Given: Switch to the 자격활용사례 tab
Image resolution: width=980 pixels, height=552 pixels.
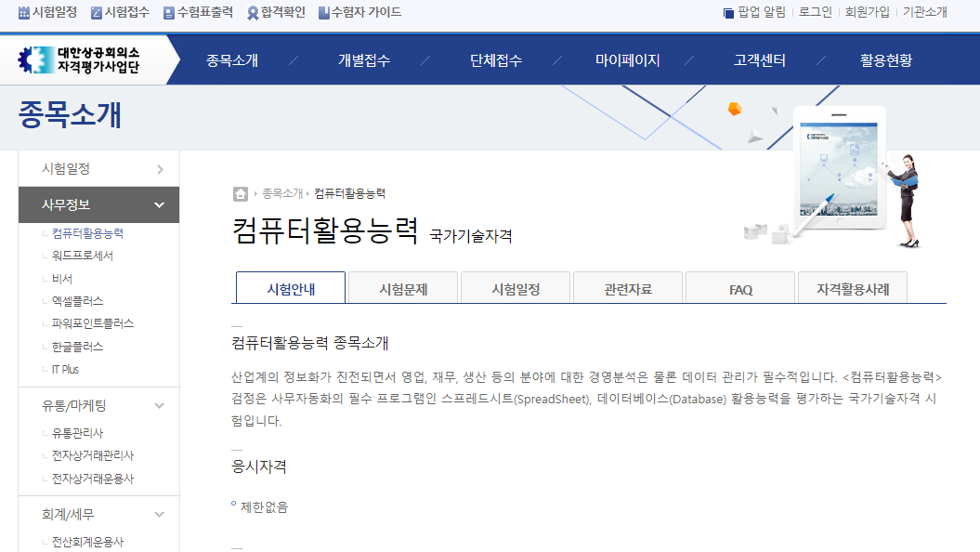Looking at the screenshot, I should tap(853, 287).
